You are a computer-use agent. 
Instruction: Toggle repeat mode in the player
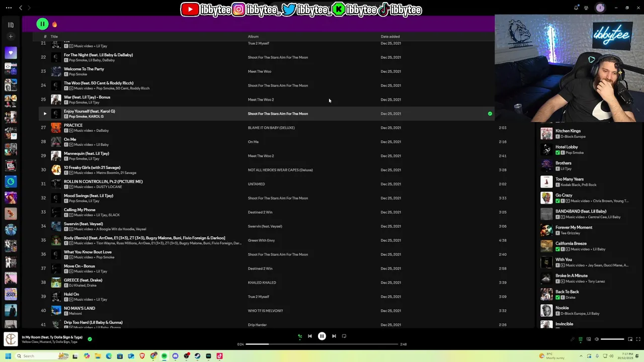click(344, 336)
